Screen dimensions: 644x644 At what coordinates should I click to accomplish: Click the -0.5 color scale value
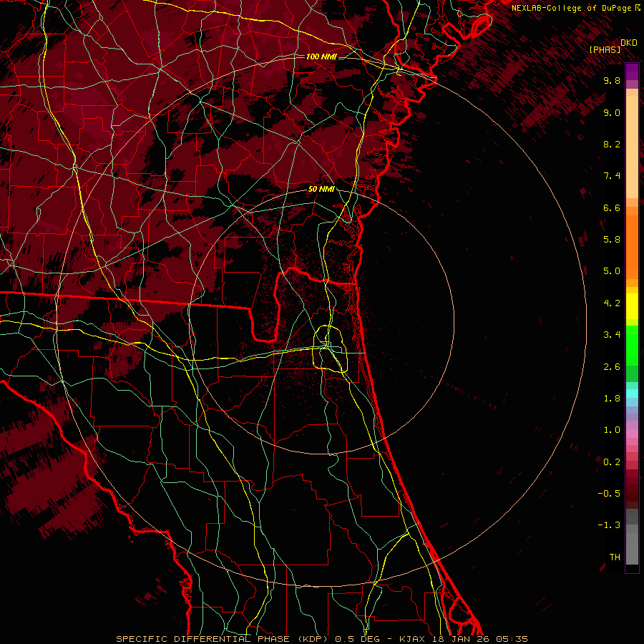tap(609, 494)
